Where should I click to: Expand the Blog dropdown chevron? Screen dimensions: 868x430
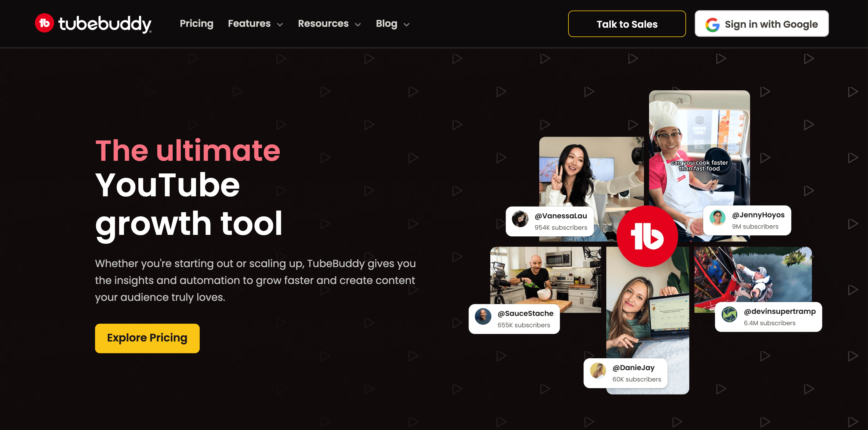point(407,25)
